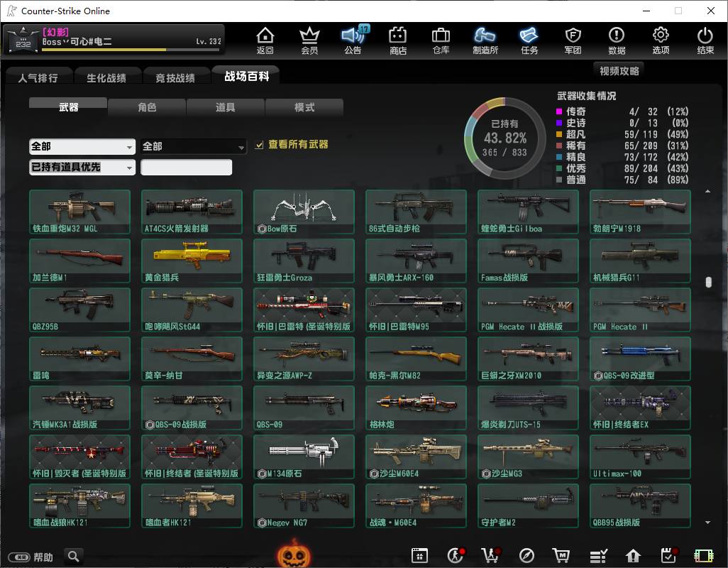Toggle 查看所有武器 checkbox
Image resolution: width=728 pixels, height=568 pixels.
click(x=259, y=145)
